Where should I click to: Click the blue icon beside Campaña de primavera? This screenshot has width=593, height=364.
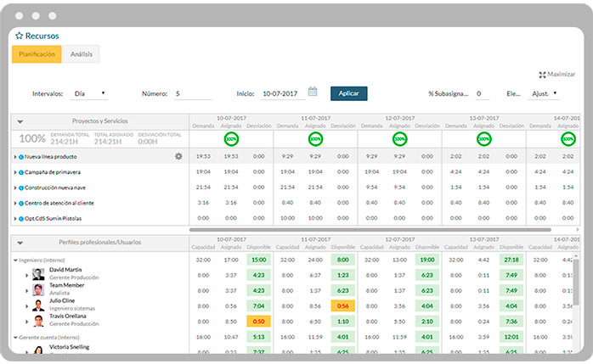[21, 172]
